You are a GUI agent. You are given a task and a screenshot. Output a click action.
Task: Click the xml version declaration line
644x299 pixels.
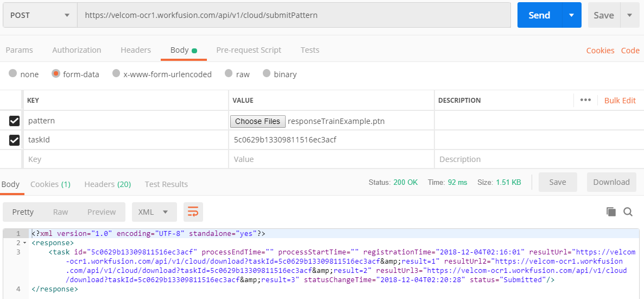pyautogui.click(x=148, y=234)
